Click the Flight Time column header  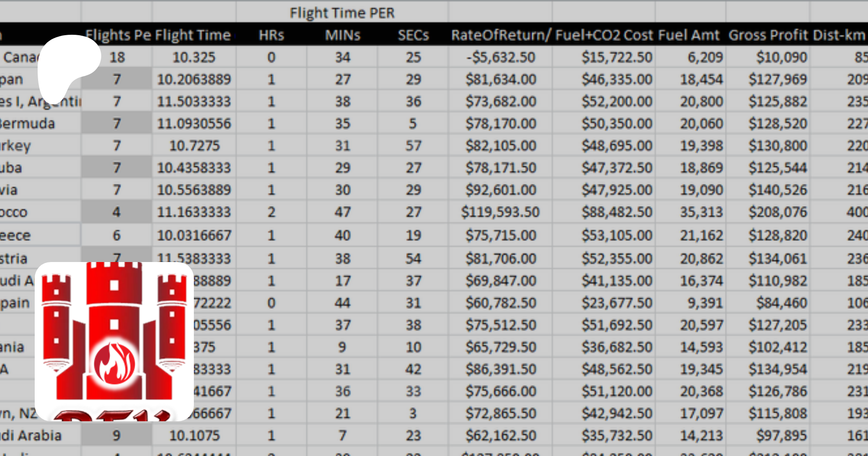pyautogui.click(x=193, y=35)
